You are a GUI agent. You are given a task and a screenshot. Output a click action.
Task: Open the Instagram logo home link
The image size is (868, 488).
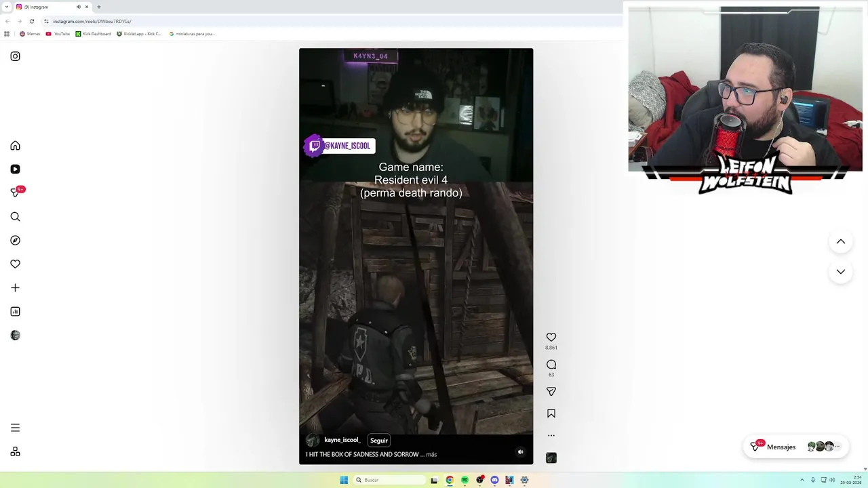[x=15, y=56]
